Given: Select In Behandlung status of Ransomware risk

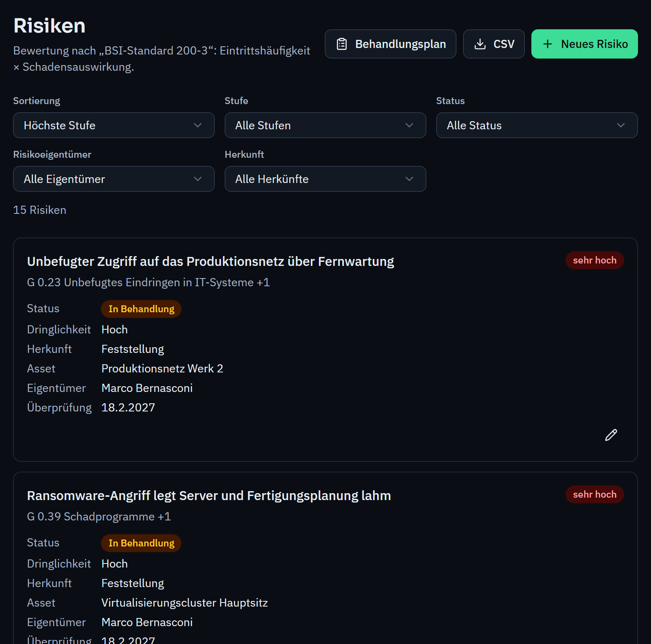Looking at the screenshot, I should tap(141, 543).
